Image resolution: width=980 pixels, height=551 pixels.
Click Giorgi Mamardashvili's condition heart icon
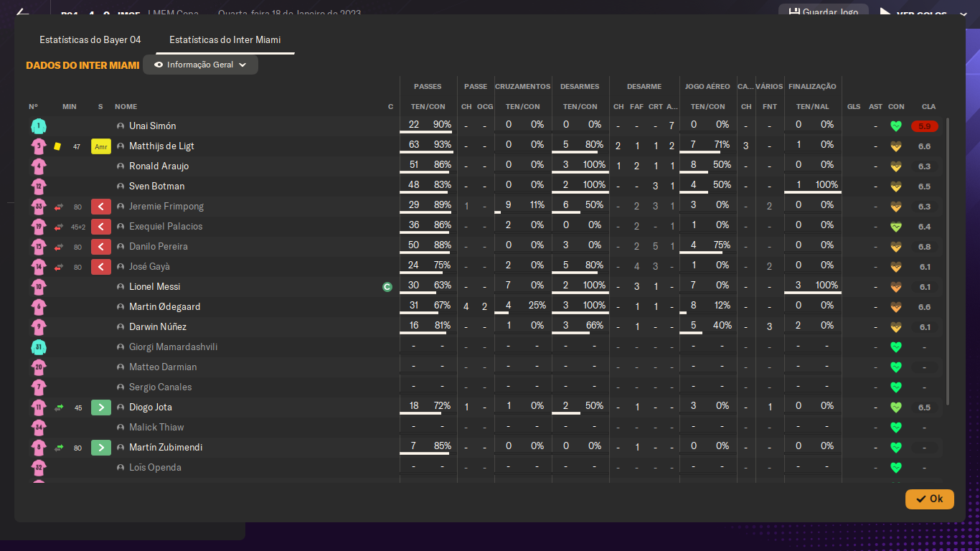[x=895, y=347]
